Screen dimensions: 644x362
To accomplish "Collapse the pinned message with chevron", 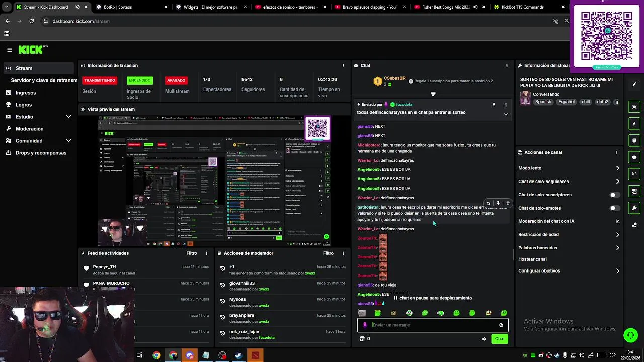I will tap(506, 114).
